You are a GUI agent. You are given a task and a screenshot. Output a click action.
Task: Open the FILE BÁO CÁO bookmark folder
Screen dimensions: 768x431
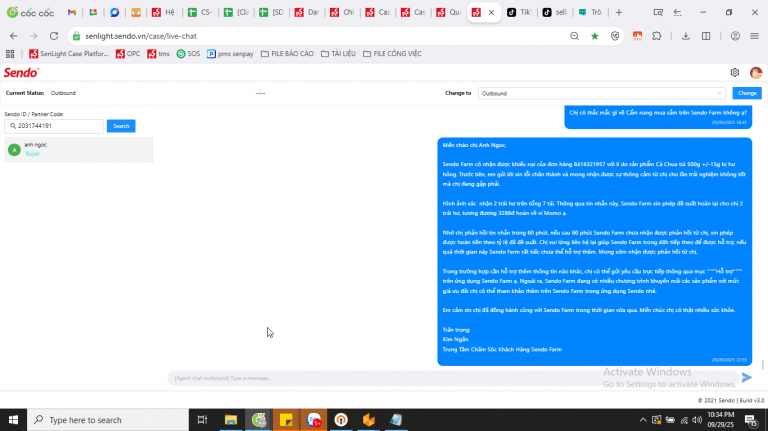[287, 54]
